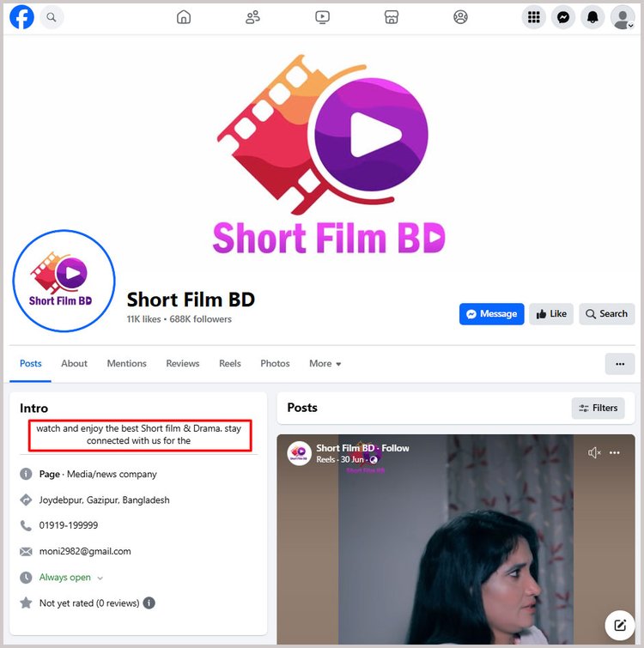Open the Facebook logo home link
644x648 pixels.
(x=21, y=17)
